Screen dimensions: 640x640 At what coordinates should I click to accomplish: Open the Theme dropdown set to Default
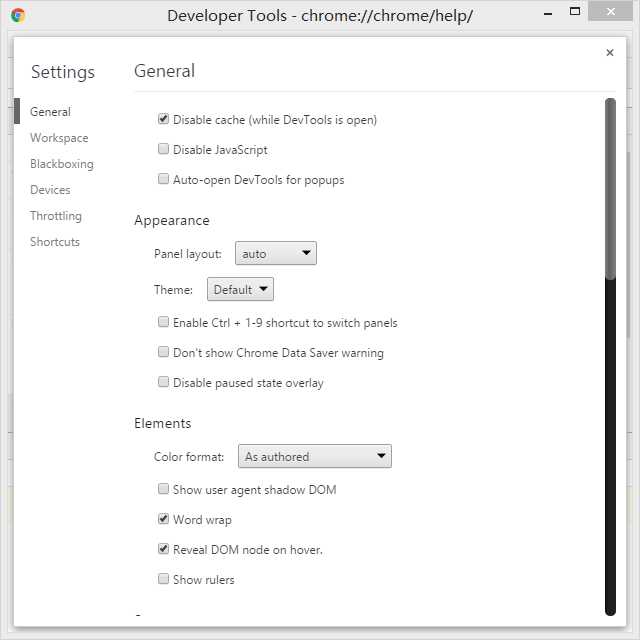[240, 289]
